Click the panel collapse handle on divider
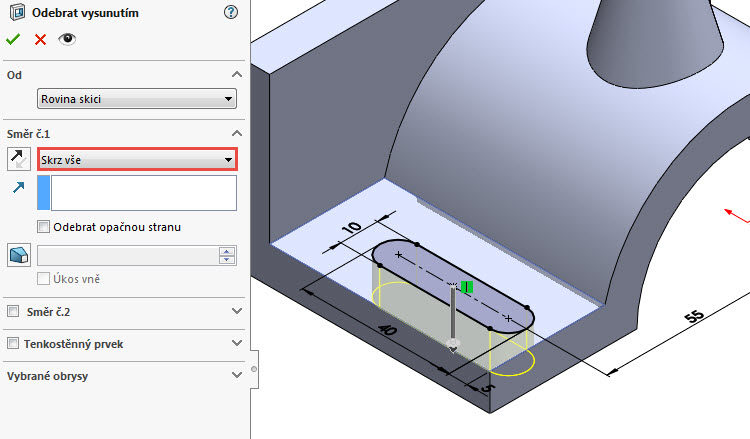Screen dimensions: 750x439 click(x=254, y=369)
